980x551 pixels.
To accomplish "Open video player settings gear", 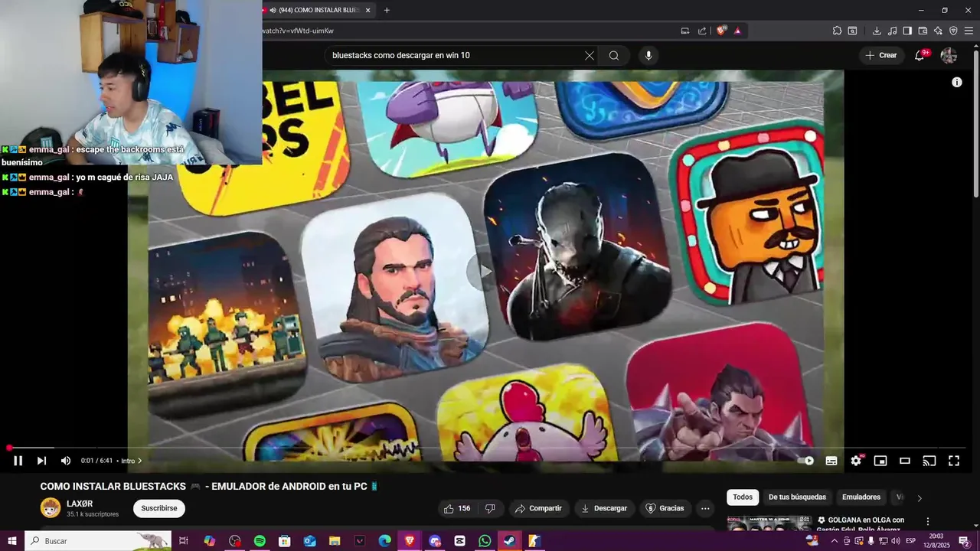I will [x=856, y=461].
